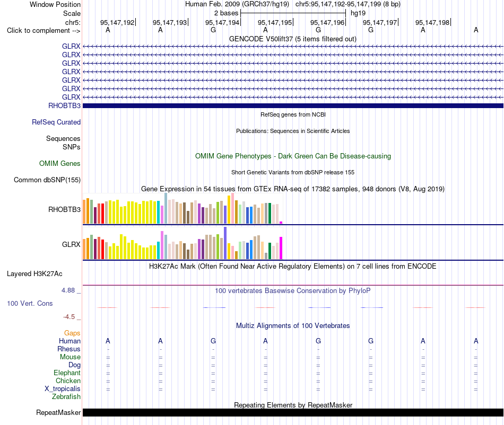Click the Layered H3K27Ac side label
Image resolution: width=504 pixels, height=425 pixels.
(34, 274)
